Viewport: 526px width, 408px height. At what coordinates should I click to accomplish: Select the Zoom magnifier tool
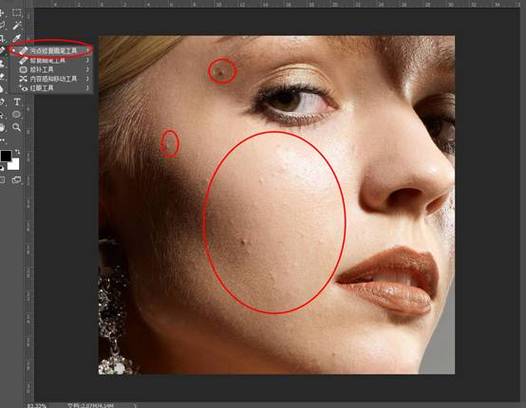(16, 127)
